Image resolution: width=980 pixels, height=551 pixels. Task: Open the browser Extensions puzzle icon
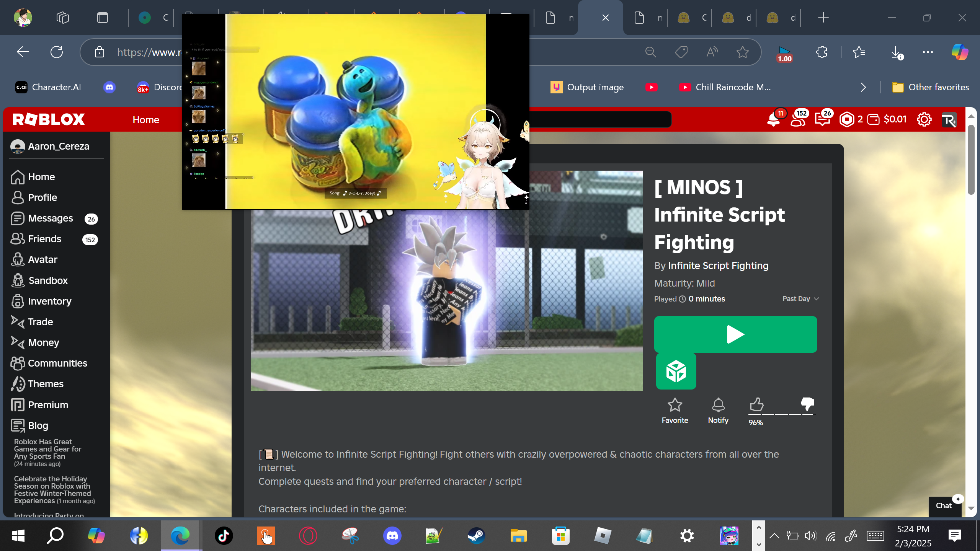(x=822, y=52)
